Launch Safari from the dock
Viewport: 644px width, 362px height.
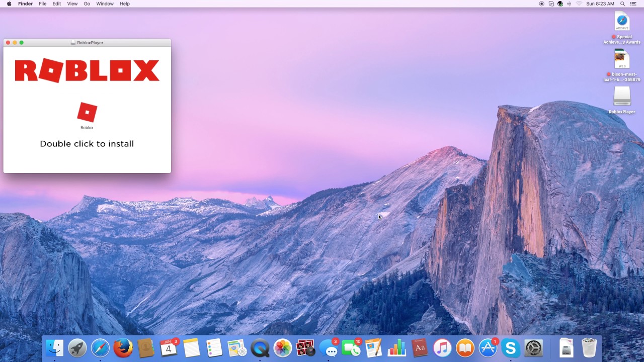[100, 348]
